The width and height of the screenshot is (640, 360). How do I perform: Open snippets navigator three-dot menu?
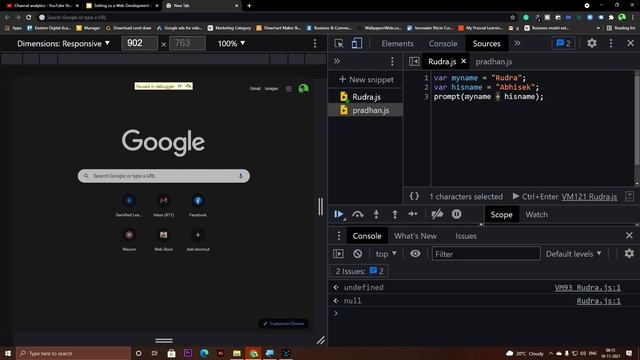tap(392, 61)
